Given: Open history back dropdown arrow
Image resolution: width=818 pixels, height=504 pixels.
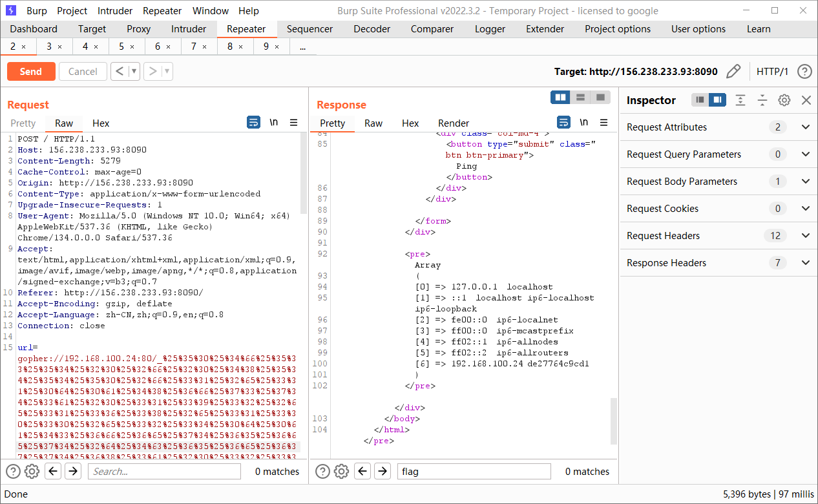Looking at the screenshot, I should (134, 71).
